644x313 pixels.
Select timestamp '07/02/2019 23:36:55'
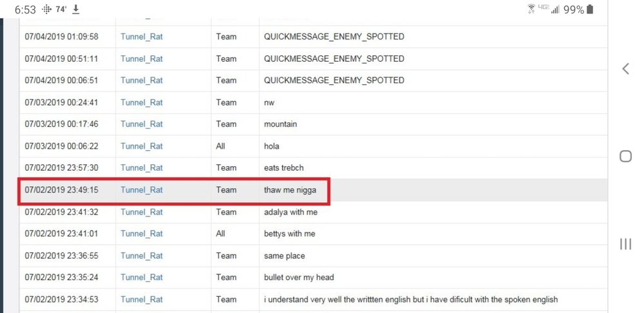point(62,256)
